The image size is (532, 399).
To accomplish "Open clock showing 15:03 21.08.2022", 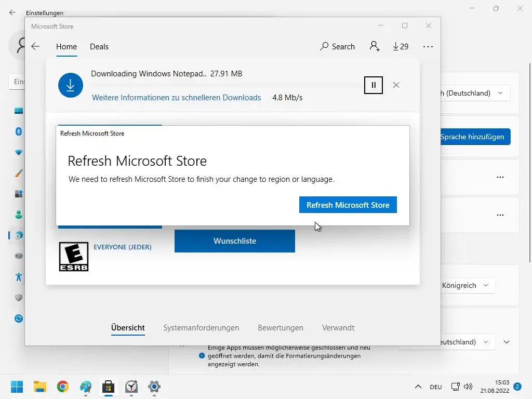I will coord(495,387).
